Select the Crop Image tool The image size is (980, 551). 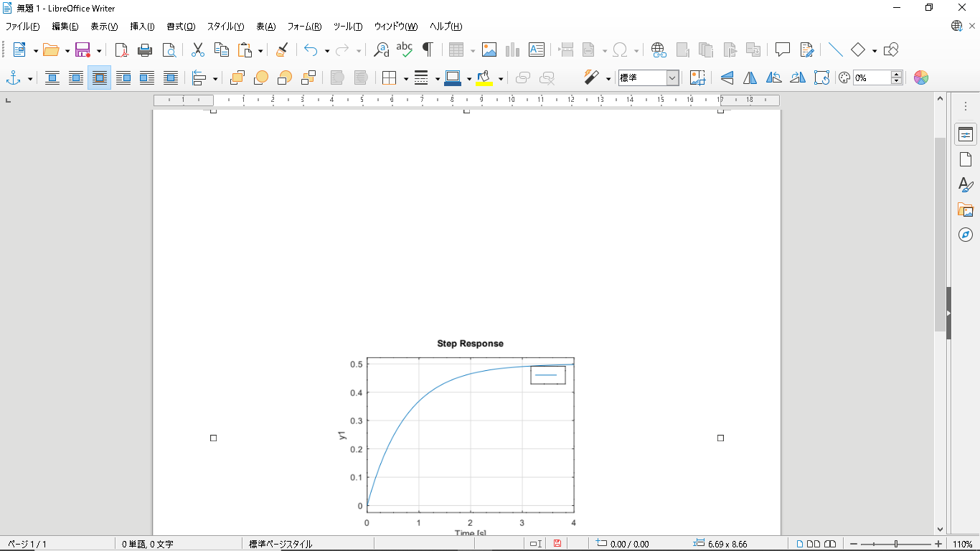click(697, 77)
